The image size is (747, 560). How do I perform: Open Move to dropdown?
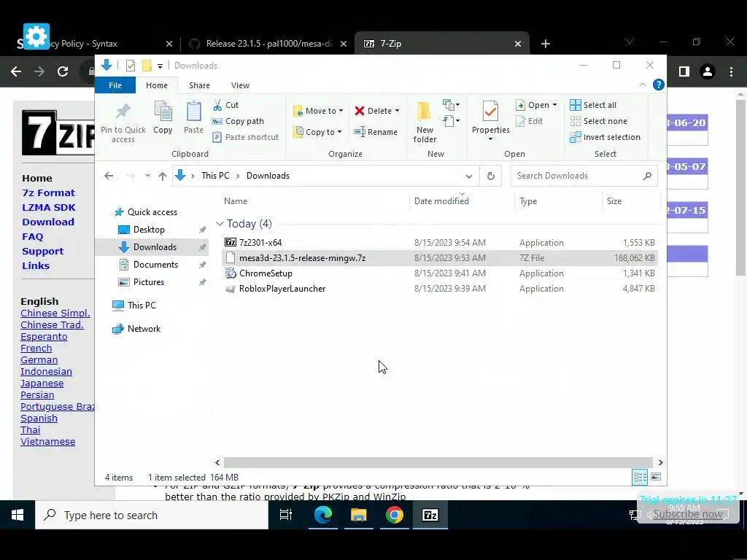[x=318, y=111]
